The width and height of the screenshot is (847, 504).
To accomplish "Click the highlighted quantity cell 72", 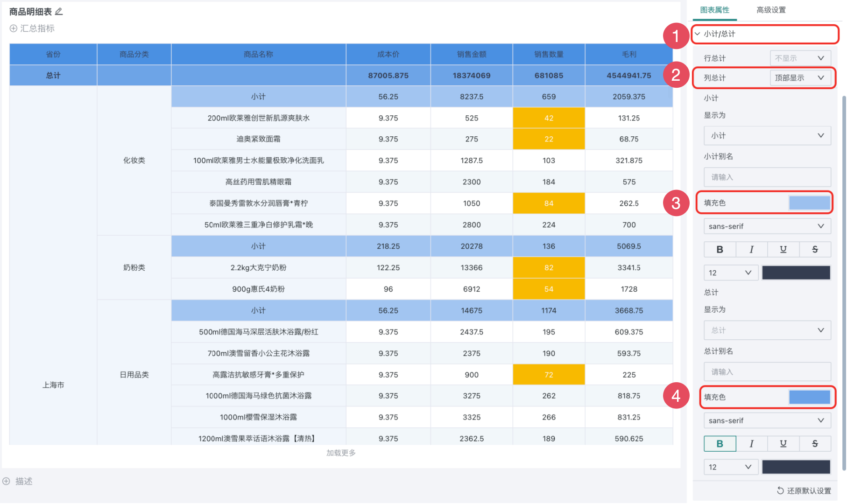I will (x=549, y=375).
